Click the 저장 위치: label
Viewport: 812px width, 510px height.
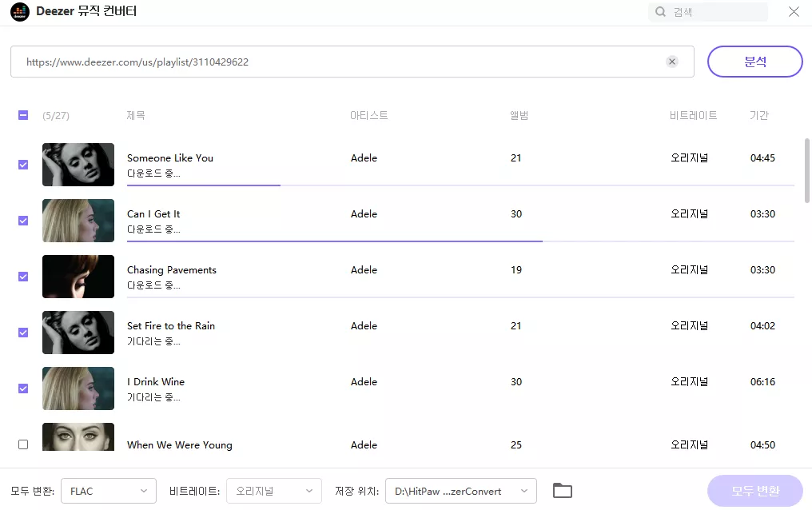click(356, 491)
